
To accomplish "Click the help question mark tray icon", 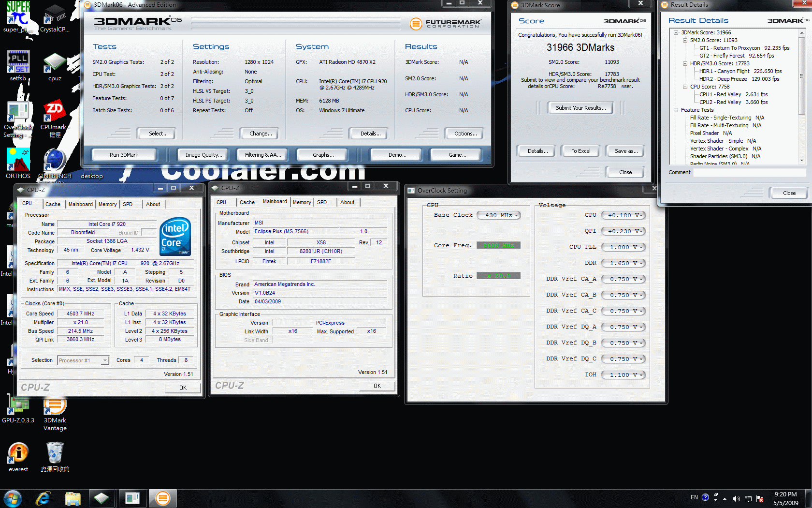I will [705, 497].
